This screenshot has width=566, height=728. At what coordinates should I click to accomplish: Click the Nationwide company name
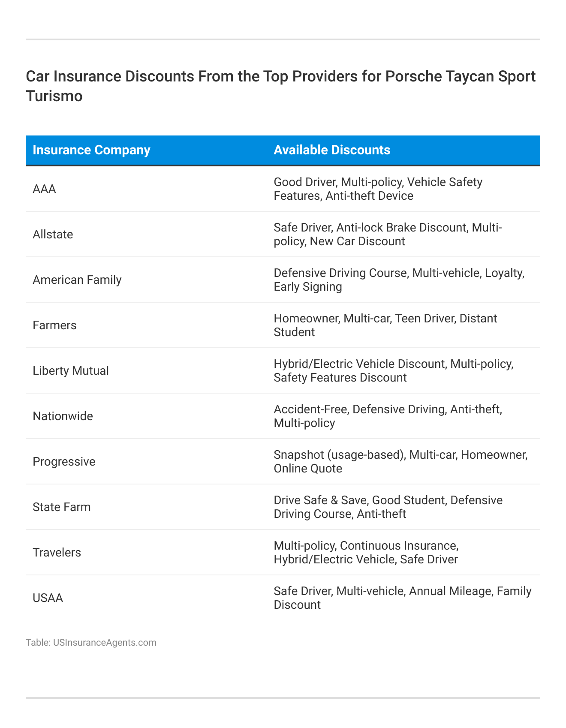tap(63, 416)
